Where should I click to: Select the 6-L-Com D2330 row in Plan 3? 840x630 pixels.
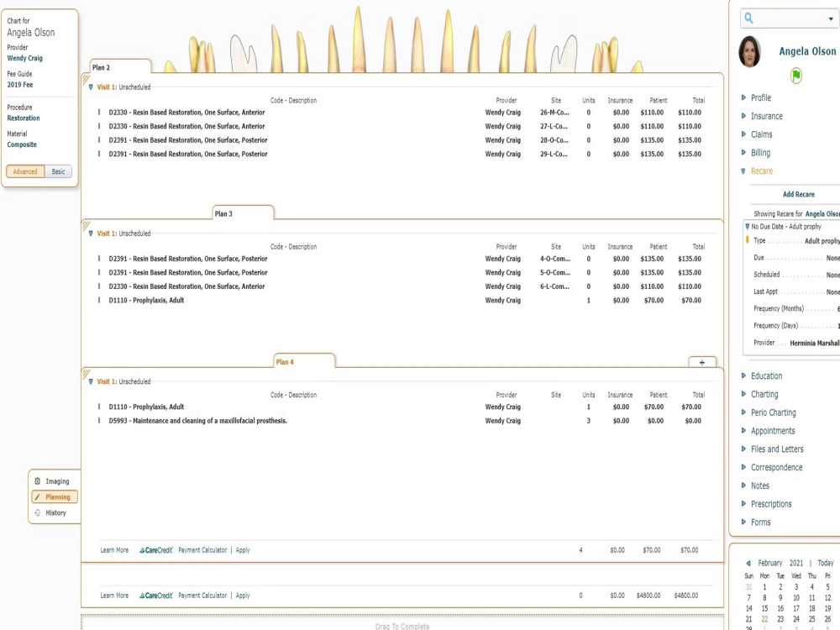pos(399,286)
